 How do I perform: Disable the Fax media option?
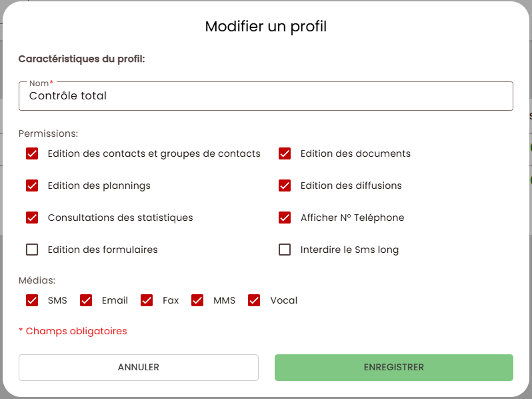[147, 300]
